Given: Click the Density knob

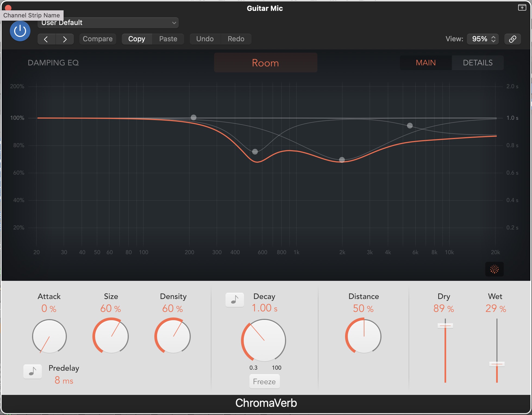Looking at the screenshot, I should click(173, 336).
